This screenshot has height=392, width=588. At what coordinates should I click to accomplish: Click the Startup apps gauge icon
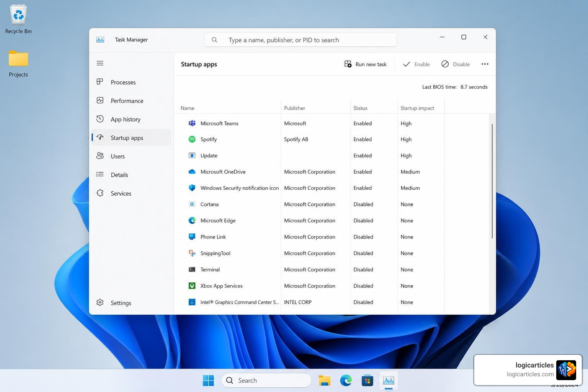tap(100, 137)
